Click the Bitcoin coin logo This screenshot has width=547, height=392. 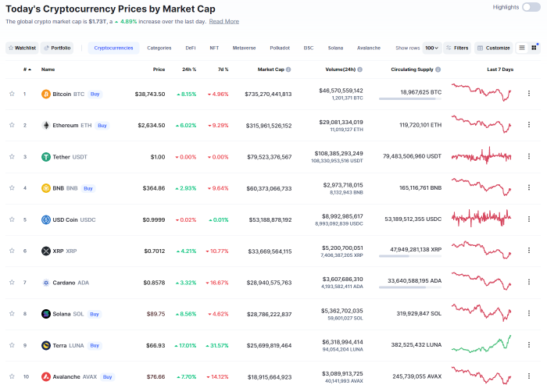click(46, 94)
